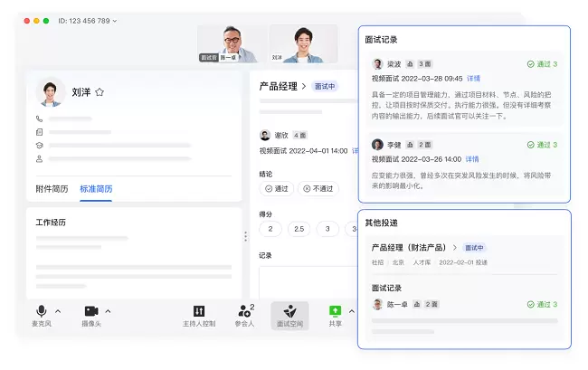Click the 摄像头 camera icon
Screen dimensions: 588x370
pos(91,310)
